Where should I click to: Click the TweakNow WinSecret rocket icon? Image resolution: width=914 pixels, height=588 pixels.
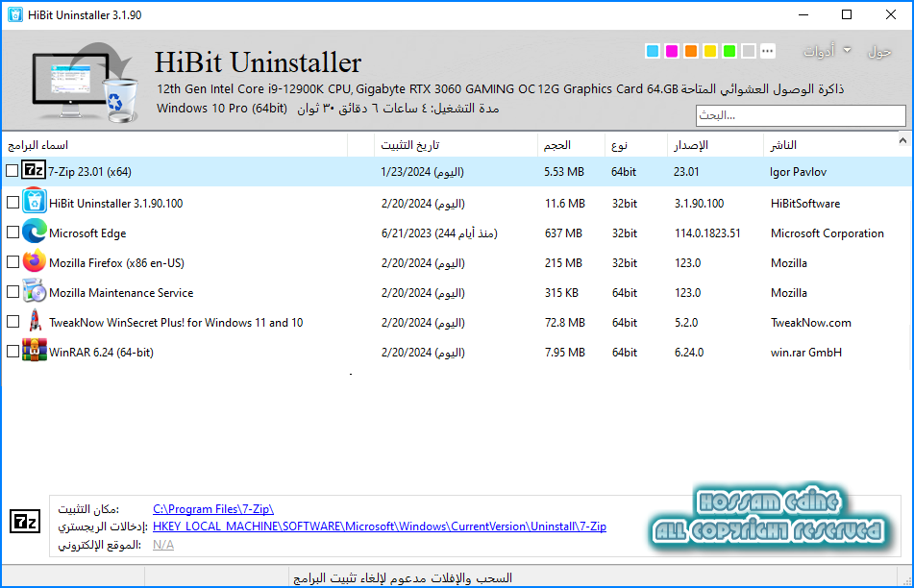[35, 321]
